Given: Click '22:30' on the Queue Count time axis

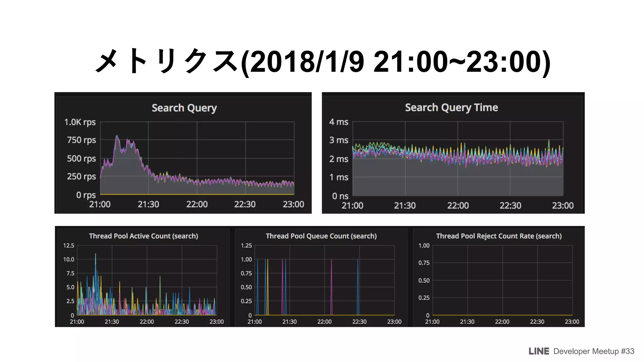Looking at the screenshot, I should (x=359, y=322).
